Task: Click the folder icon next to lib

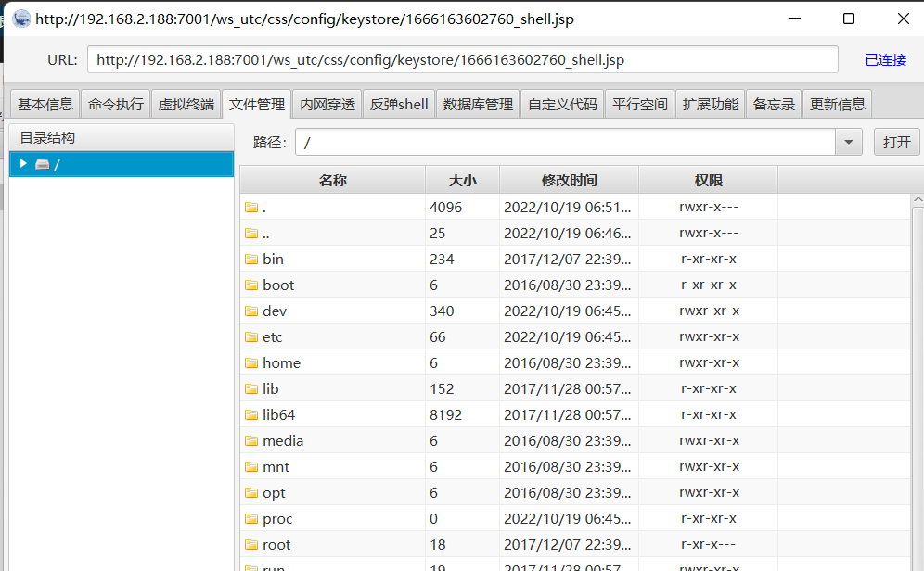Action: coord(251,388)
